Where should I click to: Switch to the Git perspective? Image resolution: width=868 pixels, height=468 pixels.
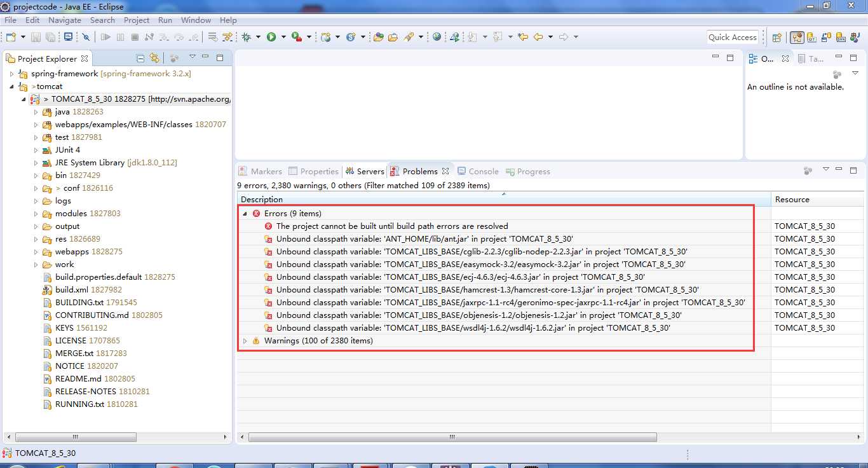[x=811, y=38]
